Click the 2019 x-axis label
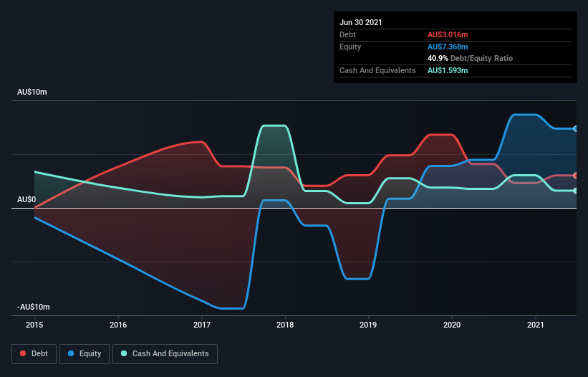This screenshot has width=588, height=377. tap(368, 325)
